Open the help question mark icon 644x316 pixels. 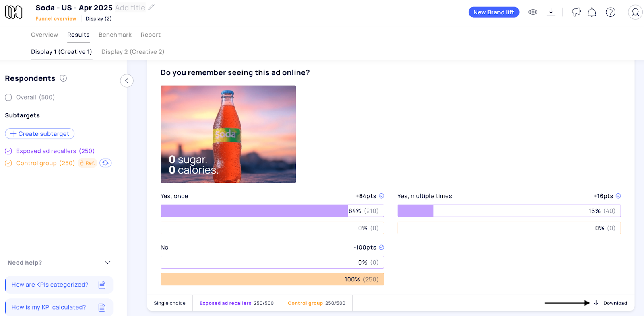pyautogui.click(x=611, y=12)
